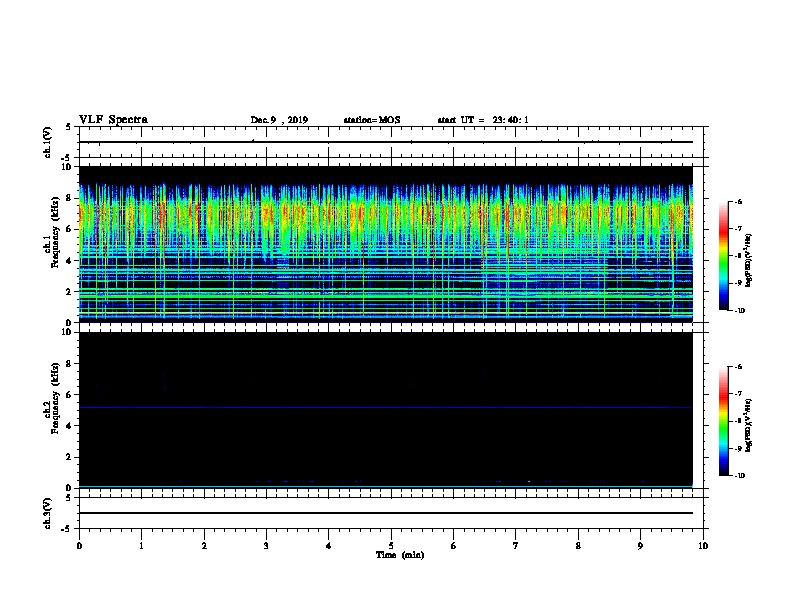
Task: Click the "9" tick label on the time axis
Action: tap(640, 546)
